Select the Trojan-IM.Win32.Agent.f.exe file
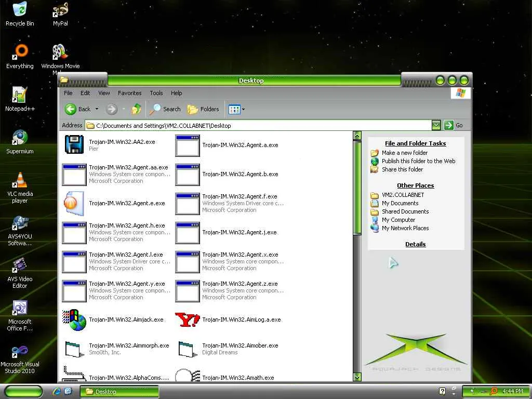The width and height of the screenshot is (532, 399). pos(229,203)
